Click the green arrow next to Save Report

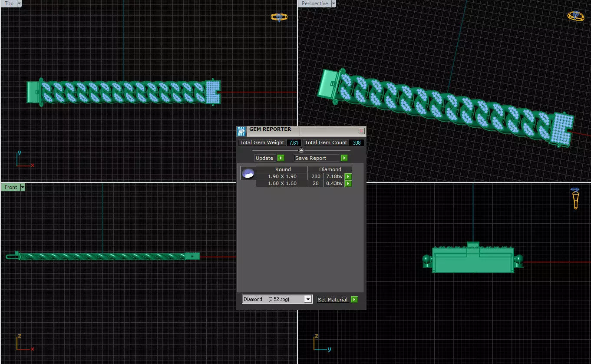coord(344,158)
